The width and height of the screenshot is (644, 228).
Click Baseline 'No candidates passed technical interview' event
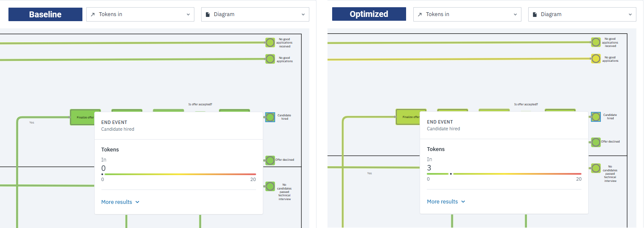(x=270, y=186)
